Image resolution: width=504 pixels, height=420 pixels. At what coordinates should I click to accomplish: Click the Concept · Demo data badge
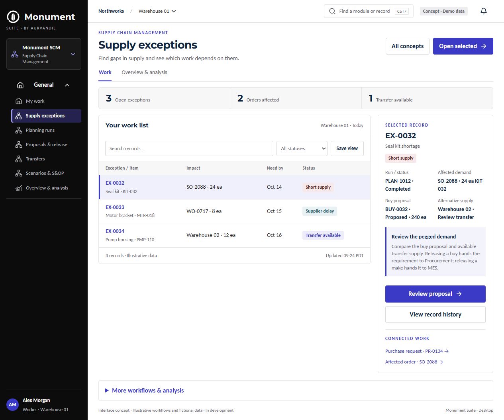tap(444, 11)
